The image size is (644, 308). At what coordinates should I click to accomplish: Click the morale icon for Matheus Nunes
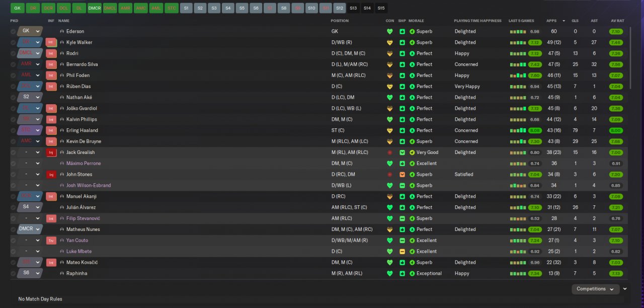412,229
